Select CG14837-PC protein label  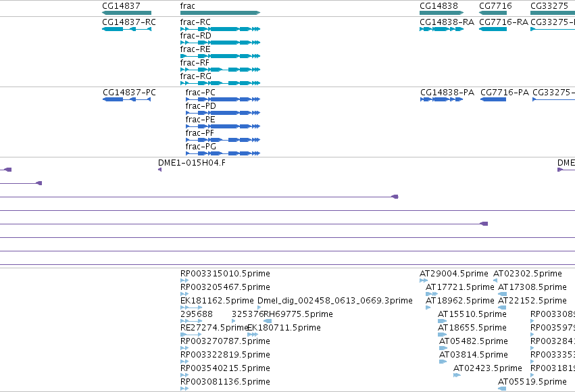[129, 93]
